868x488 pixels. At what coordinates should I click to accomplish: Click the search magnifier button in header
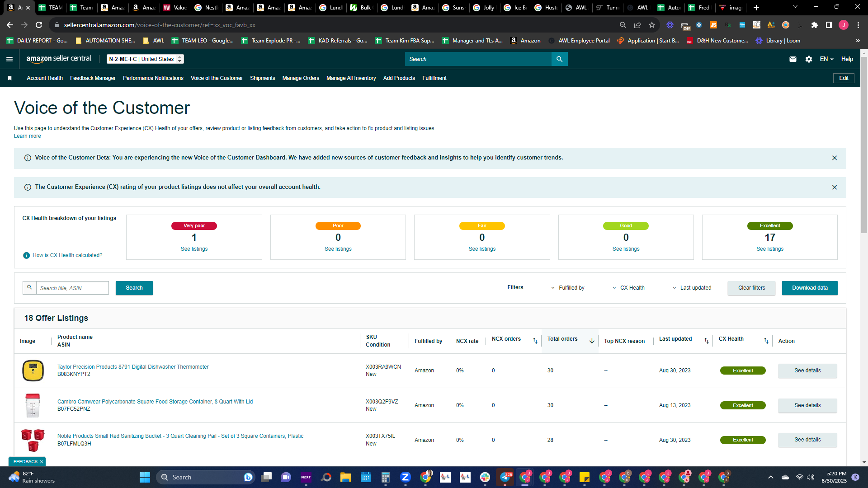(559, 59)
